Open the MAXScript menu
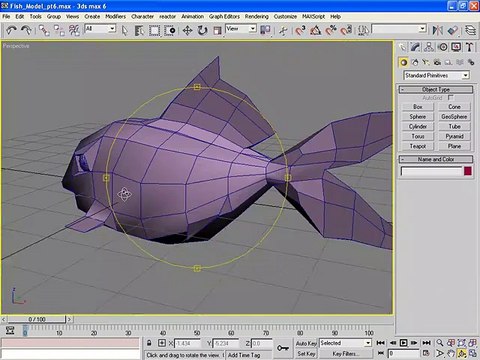480x360 pixels. [313, 16]
